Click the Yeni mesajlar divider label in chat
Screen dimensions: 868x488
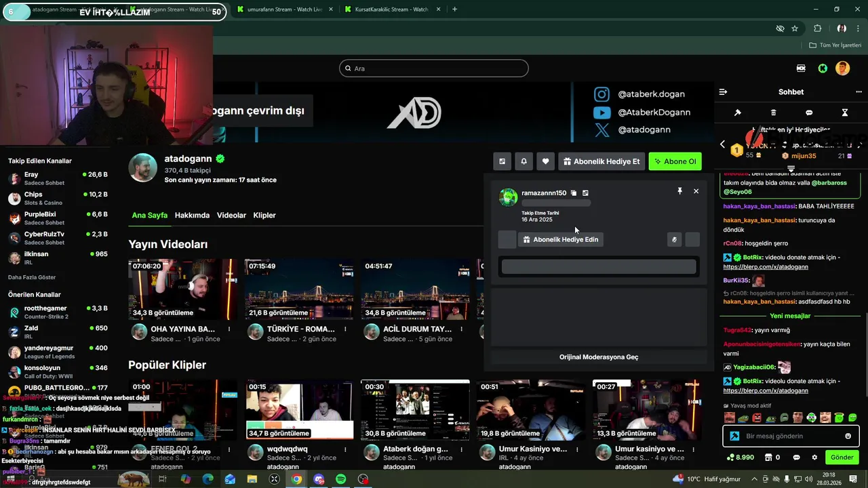(790, 317)
